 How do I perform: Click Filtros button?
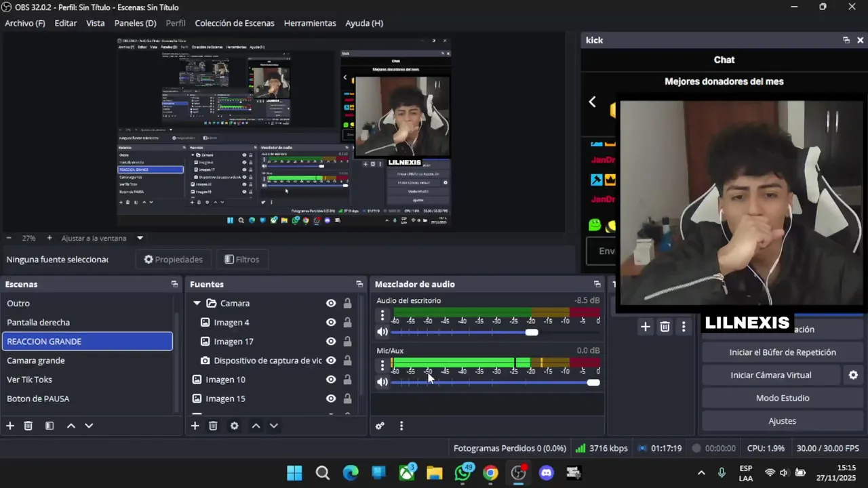click(x=242, y=260)
